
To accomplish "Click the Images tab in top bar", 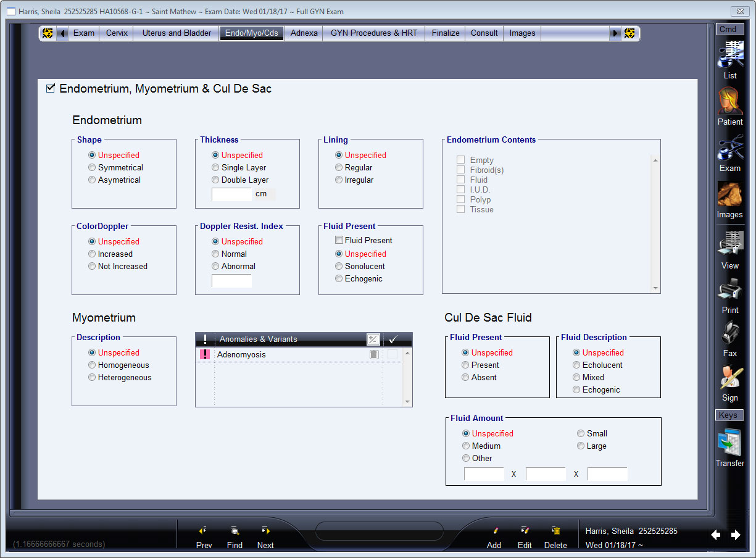I will (522, 33).
